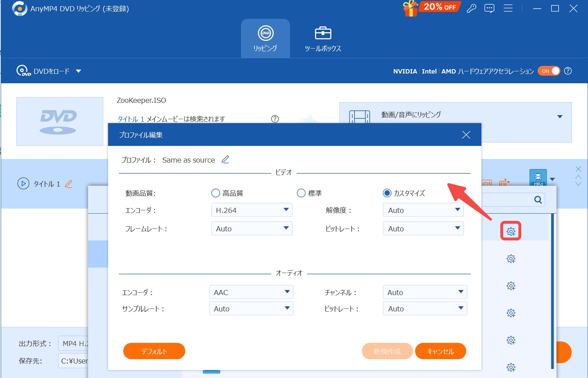The width and height of the screenshot is (588, 378).
Task: Open the H.264 video encoder dropdown
Action: (252, 210)
